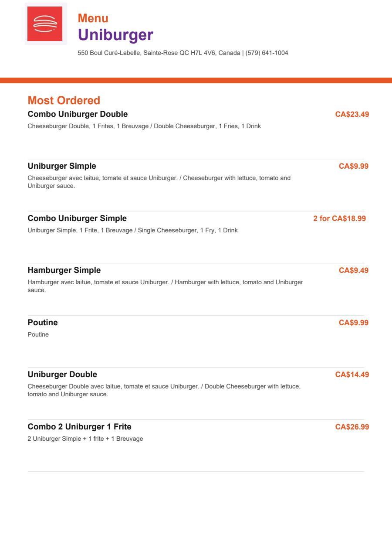Open the Uniburger Simple item
Viewport: 392px width, 555px height.
pos(62,166)
